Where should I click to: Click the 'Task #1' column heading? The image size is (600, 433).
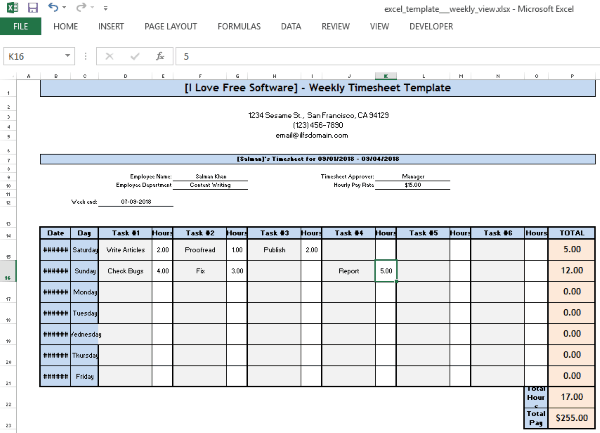pos(126,233)
